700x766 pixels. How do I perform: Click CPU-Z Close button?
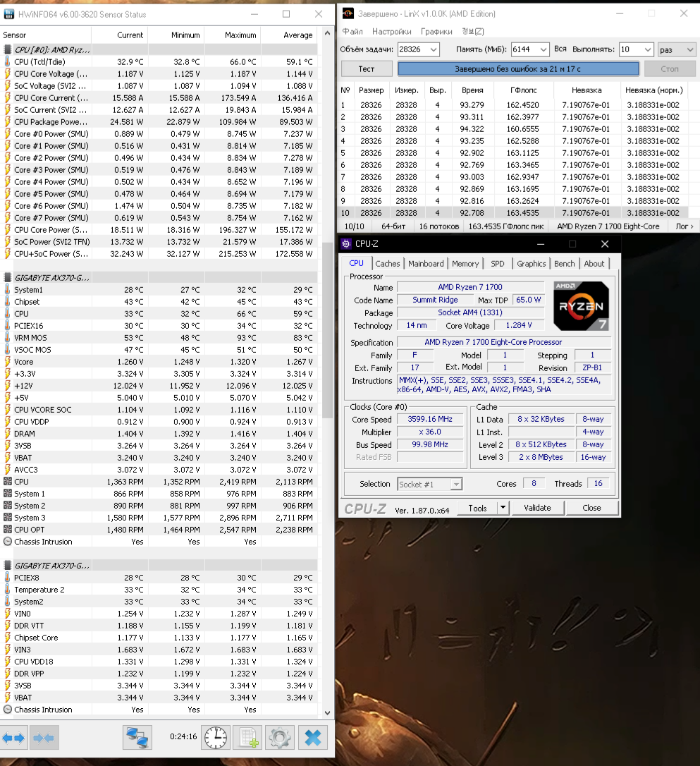click(591, 508)
